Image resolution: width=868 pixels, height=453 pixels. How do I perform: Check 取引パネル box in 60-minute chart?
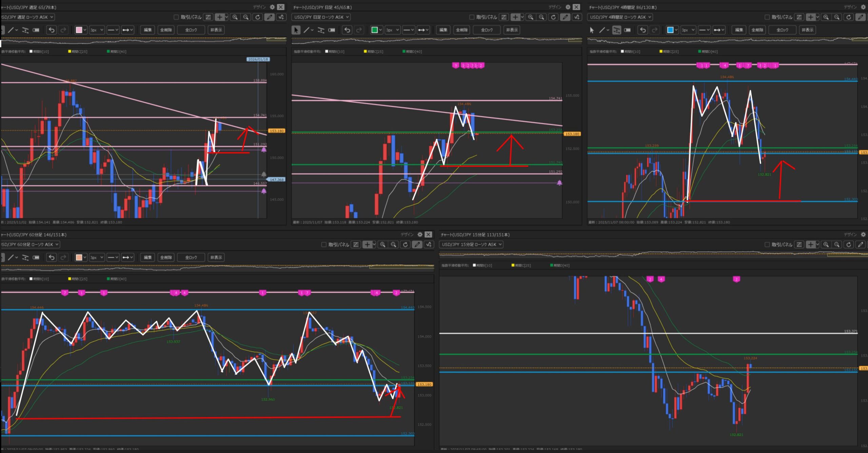(323, 245)
